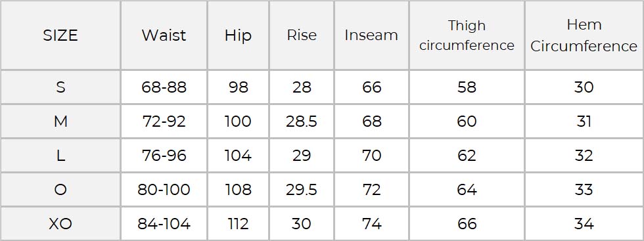This screenshot has height=241, width=644.
Task: Click the Hem Circumference header
Action: (x=584, y=35)
